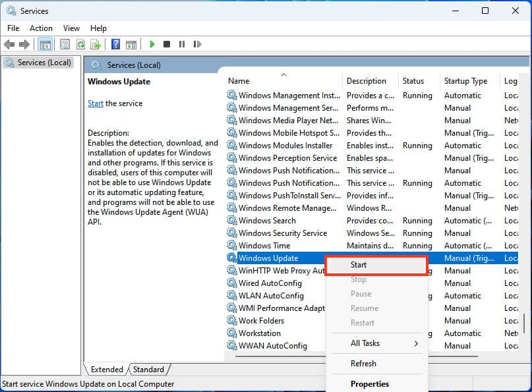Close the Services window

point(516,11)
